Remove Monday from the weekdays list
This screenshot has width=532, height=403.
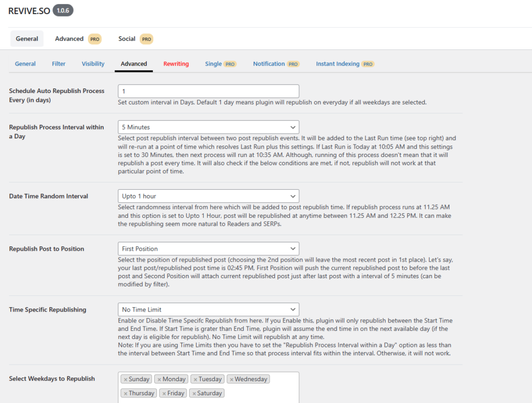pyautogui.click(x=159, y=380)
